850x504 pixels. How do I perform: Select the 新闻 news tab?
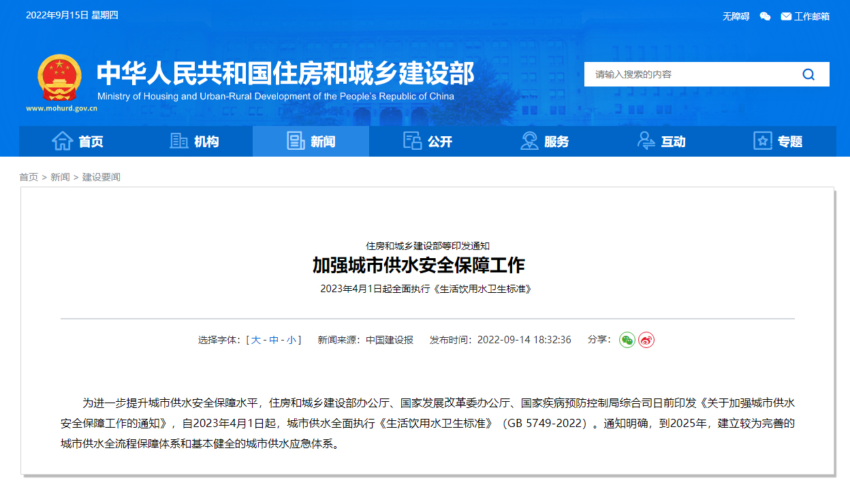pyautogui.click(x=311, y=142)
